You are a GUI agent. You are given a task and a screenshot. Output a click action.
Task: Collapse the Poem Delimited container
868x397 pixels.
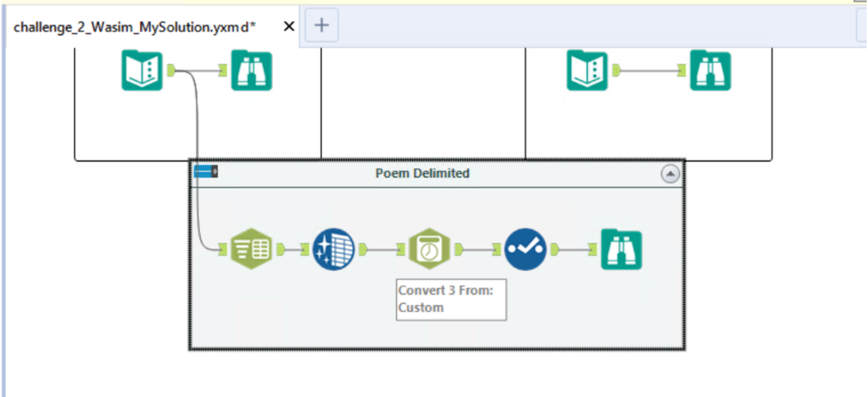click(671, 174)
